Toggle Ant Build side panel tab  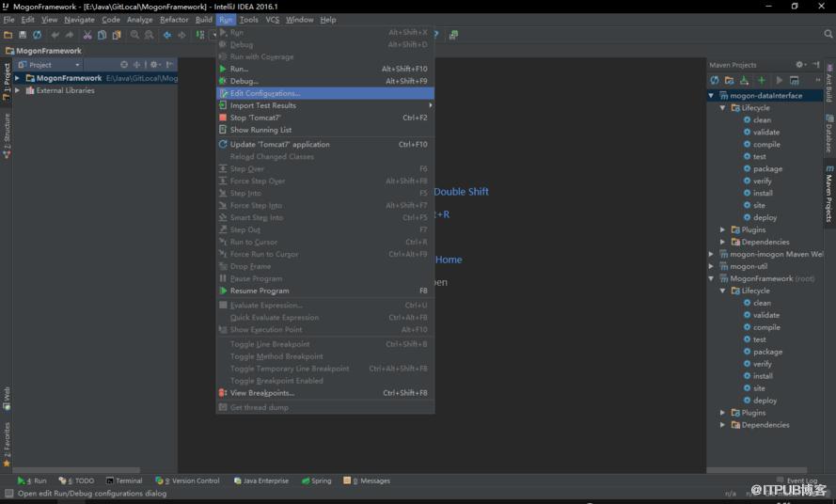(x=829, y=84)
